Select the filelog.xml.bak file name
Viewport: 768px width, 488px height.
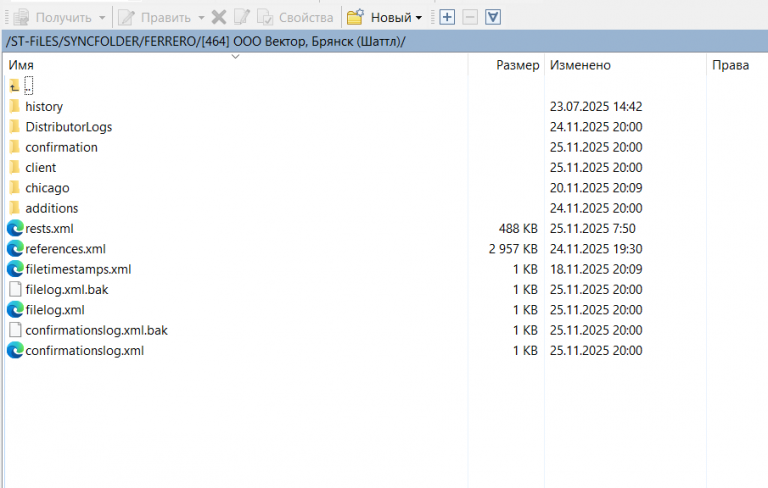tap(67, 290)
